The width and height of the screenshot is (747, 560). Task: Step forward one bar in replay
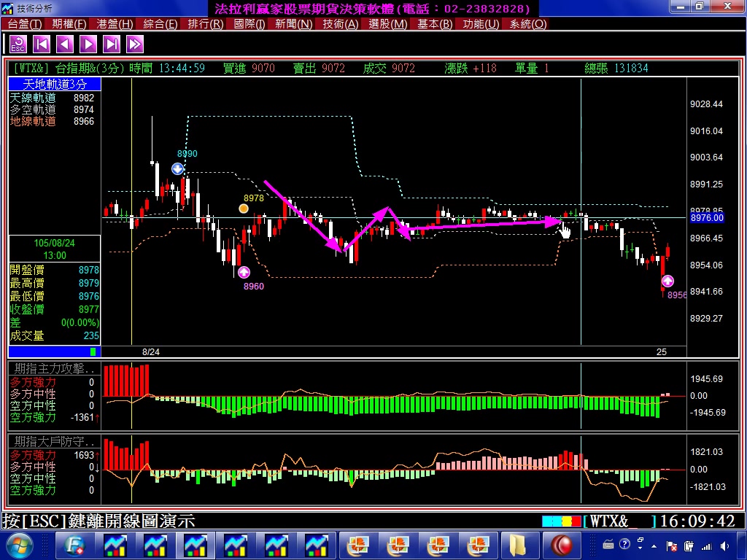(x=88, y=44)
